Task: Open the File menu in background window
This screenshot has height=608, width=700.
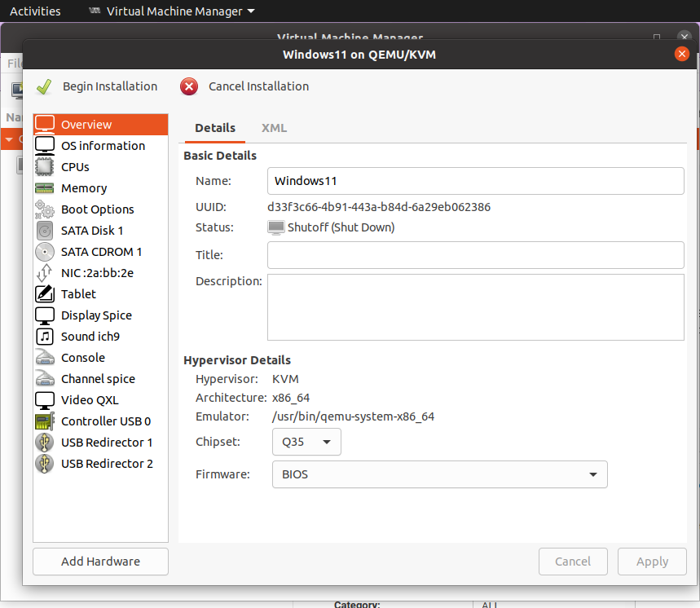Action: pyautogui.click(x=15, y=64)
